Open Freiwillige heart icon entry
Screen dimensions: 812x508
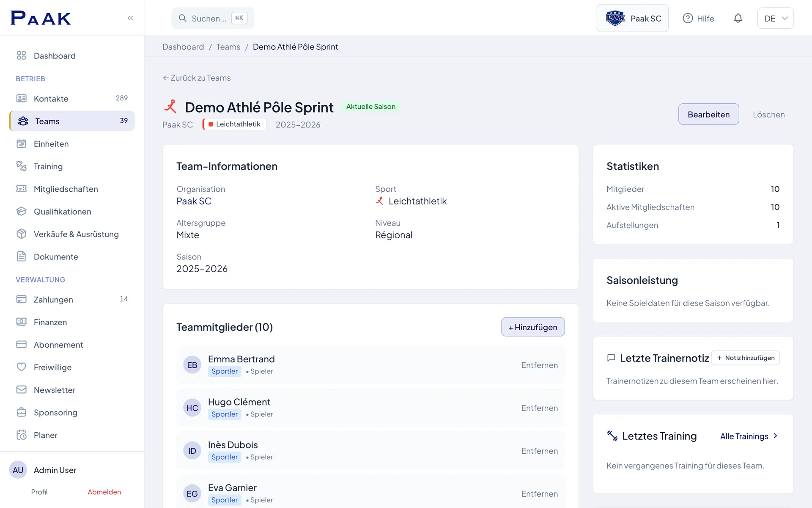click(x=72, y=367)
